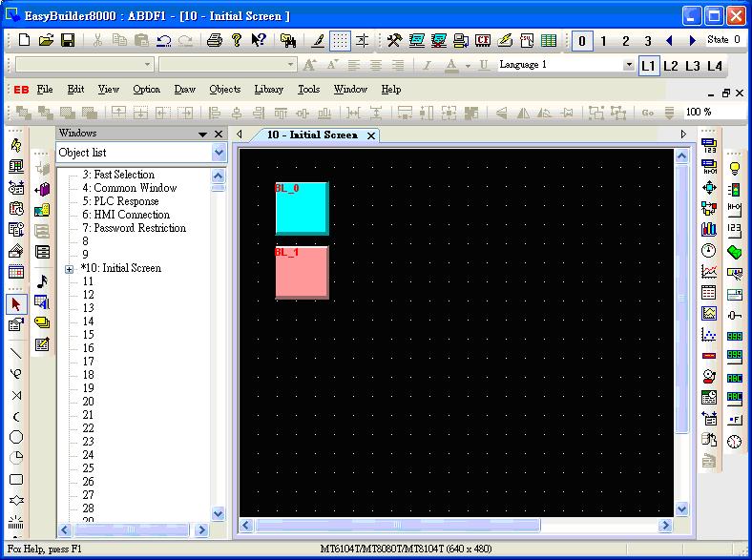Select the 10 - Initial Screen tab
This screenshot has width=752, height=560.
coord(312,135)
